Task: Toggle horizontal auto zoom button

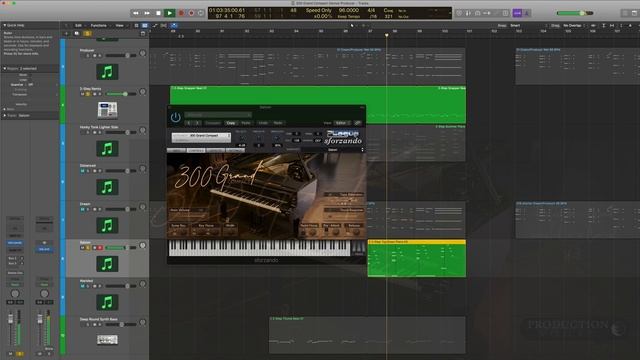Action: tap(612, 25)
